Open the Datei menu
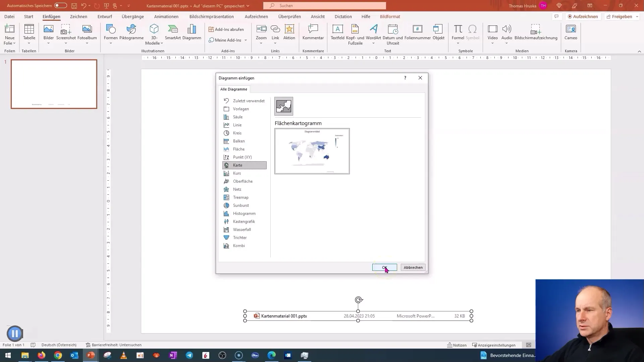The width and height of the screenshot is (644, 362). click(x=9, y=16)
